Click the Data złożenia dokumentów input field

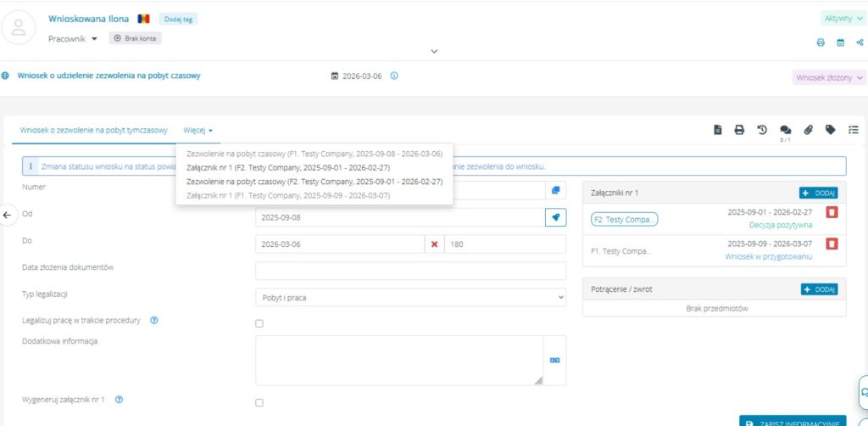click(410, 271)
